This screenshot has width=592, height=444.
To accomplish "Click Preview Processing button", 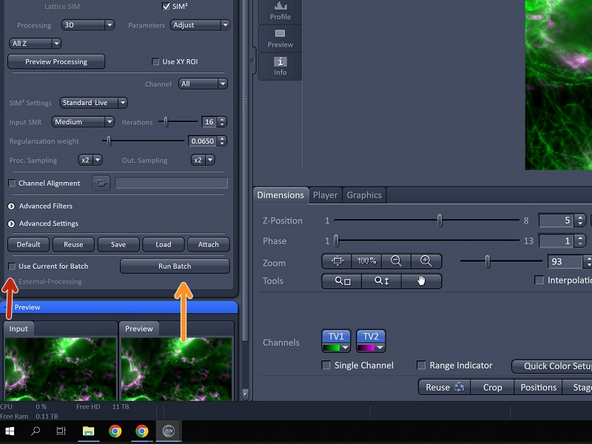I will click(x=56, y=62).
